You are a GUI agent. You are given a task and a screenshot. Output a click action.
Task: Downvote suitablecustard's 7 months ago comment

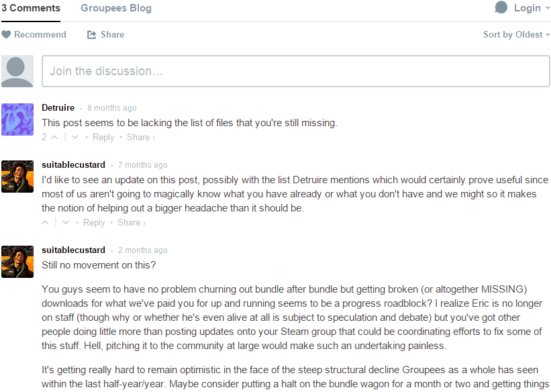66,223
